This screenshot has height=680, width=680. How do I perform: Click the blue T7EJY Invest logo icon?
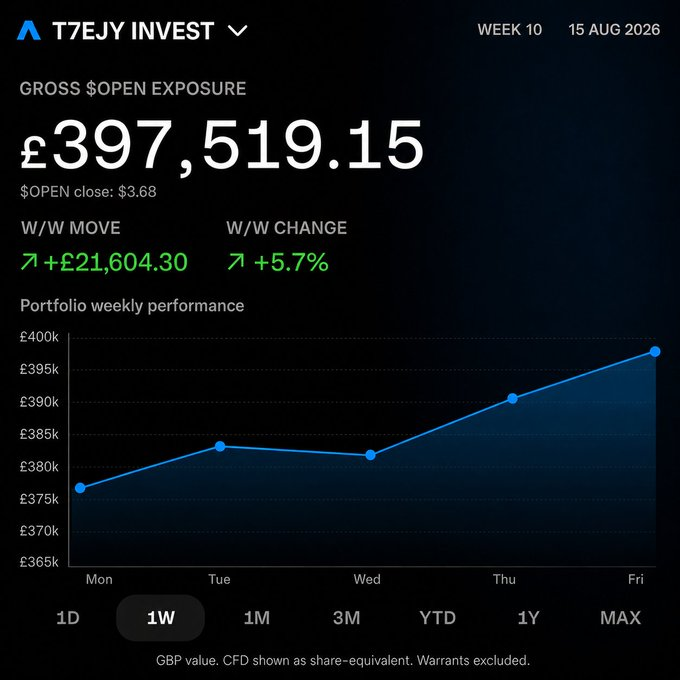click(x=29, y=30)
